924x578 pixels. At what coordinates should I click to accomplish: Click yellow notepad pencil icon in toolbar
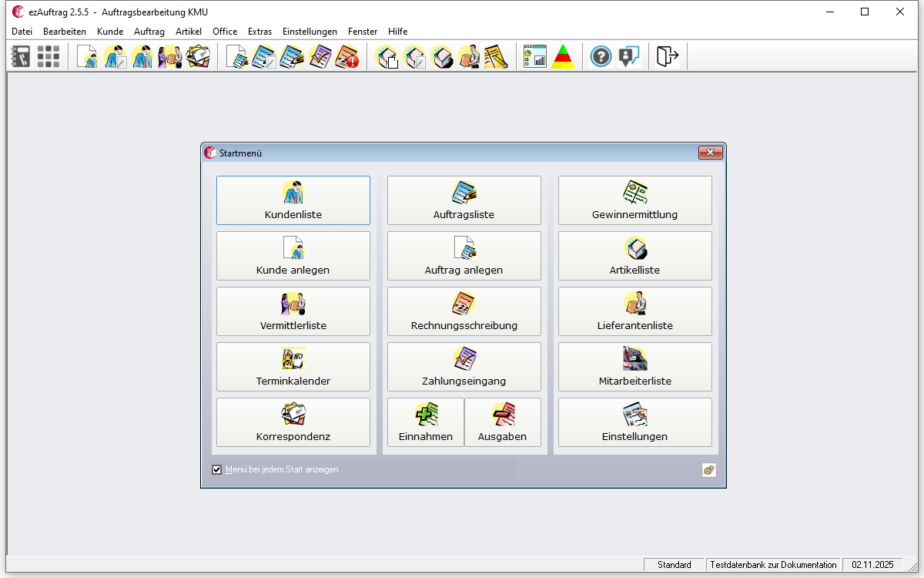click(496, 56)
